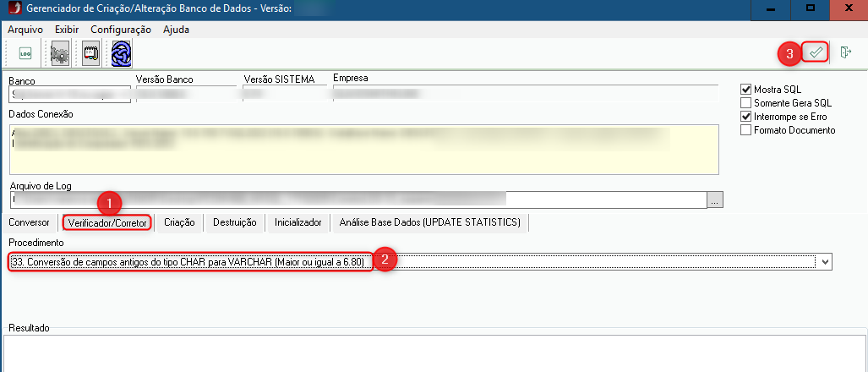Click inside the Resultado text area
The image size is (868, 372).
[433, 353]
